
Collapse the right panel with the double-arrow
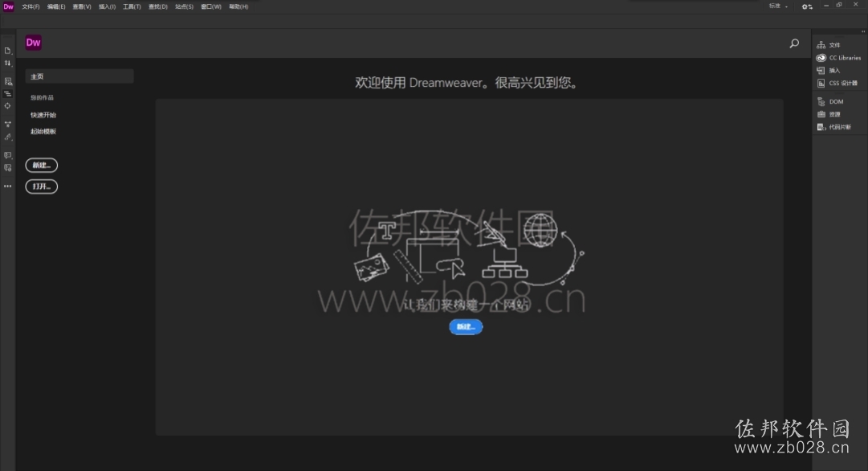pos(863,31)
